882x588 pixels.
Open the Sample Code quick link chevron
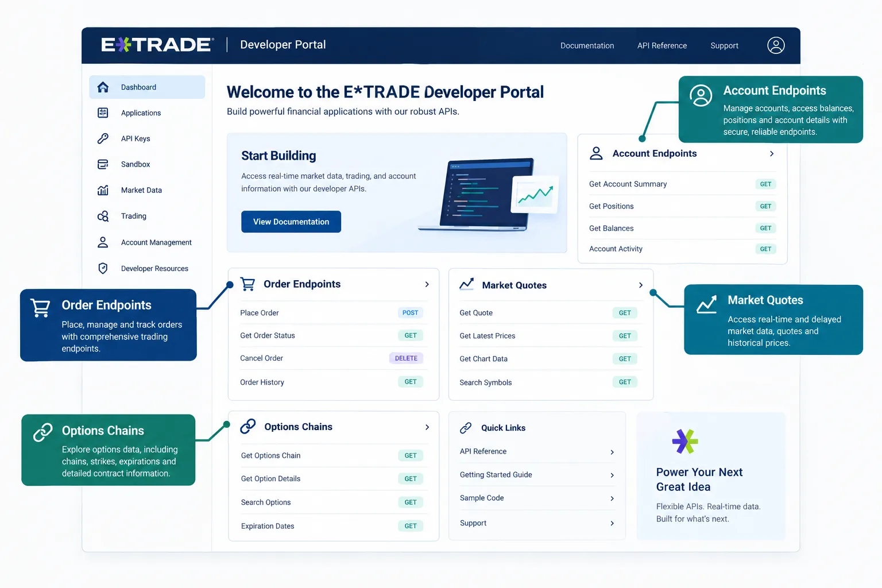click(x=612, y=498)
